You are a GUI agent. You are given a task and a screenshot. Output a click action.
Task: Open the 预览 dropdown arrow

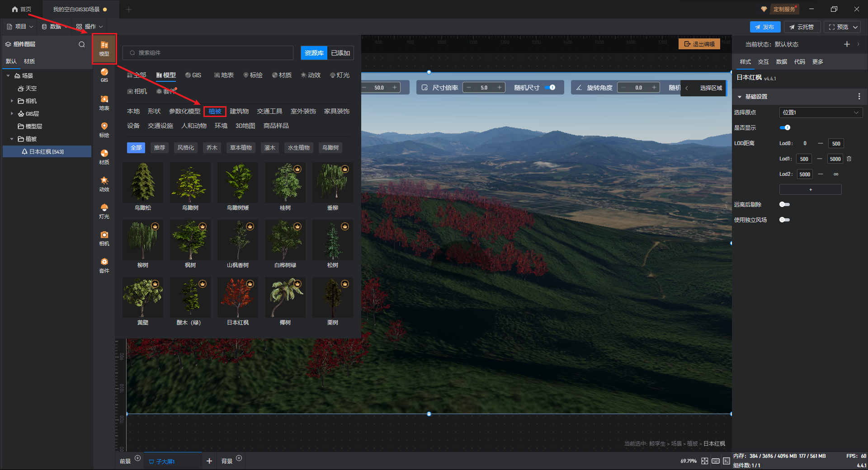[855, 27]
